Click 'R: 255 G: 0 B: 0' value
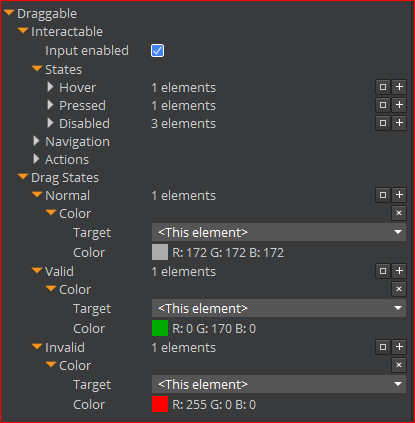The height and width of the screenshot is (423, 415). point(214,405)
